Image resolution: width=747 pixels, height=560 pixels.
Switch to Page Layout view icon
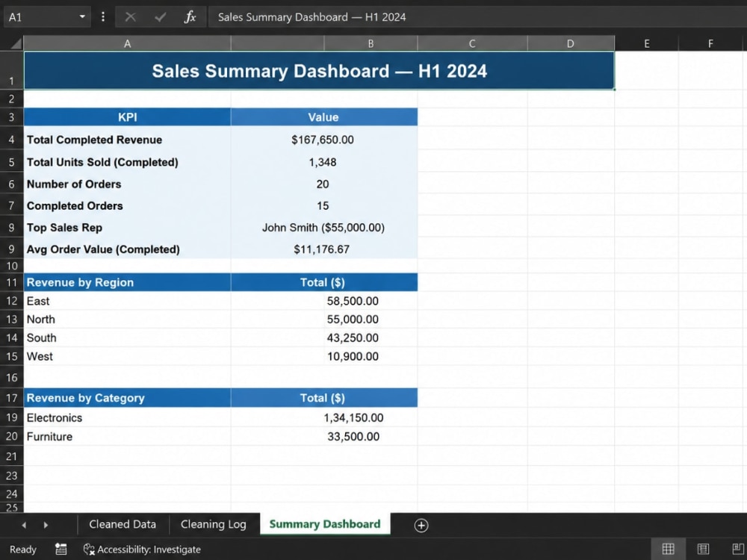pos(703,549)
